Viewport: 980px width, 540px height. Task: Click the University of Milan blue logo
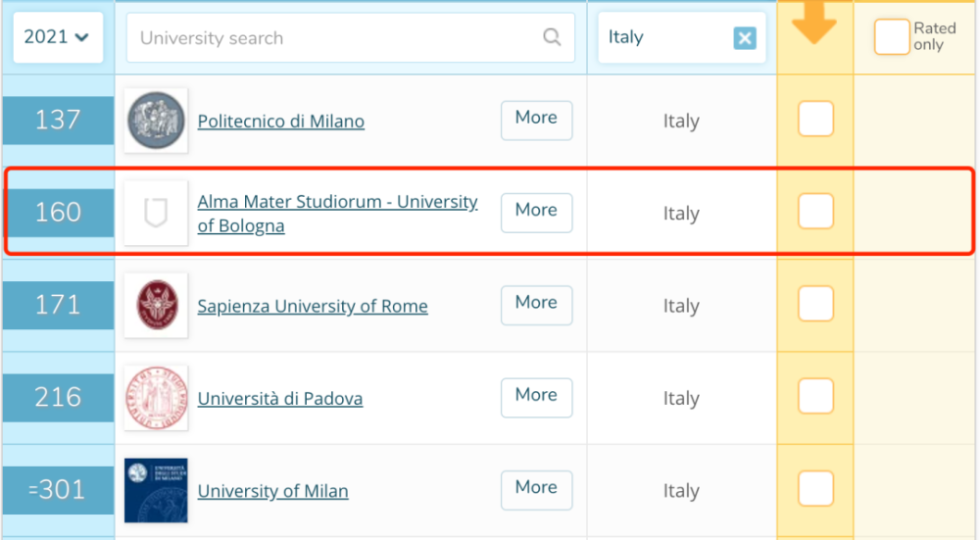[156, 490]
